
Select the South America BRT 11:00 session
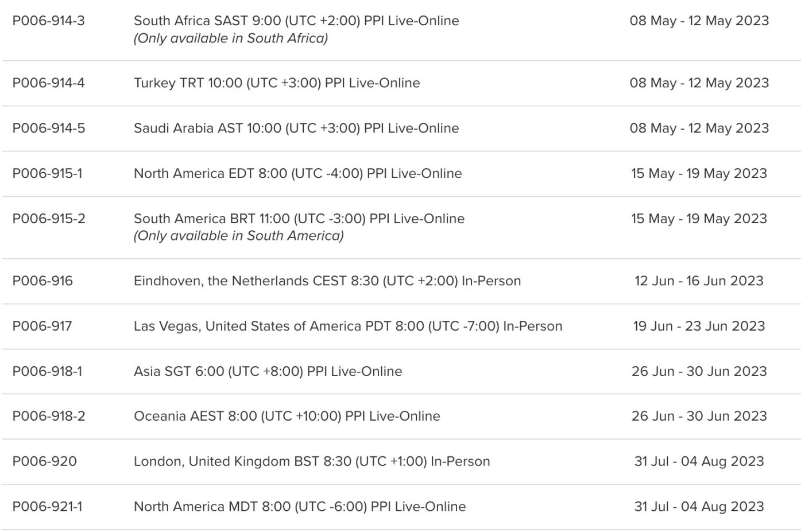point(299,219)
